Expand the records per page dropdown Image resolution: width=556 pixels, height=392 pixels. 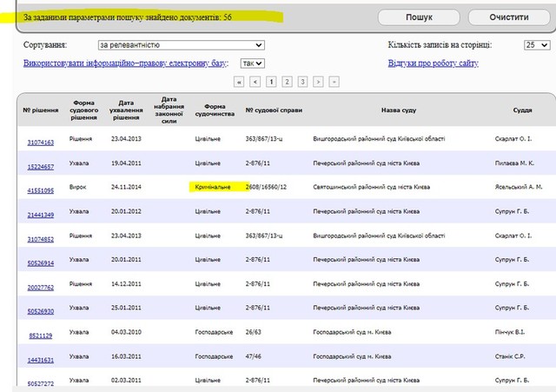(x=535, y=45)
